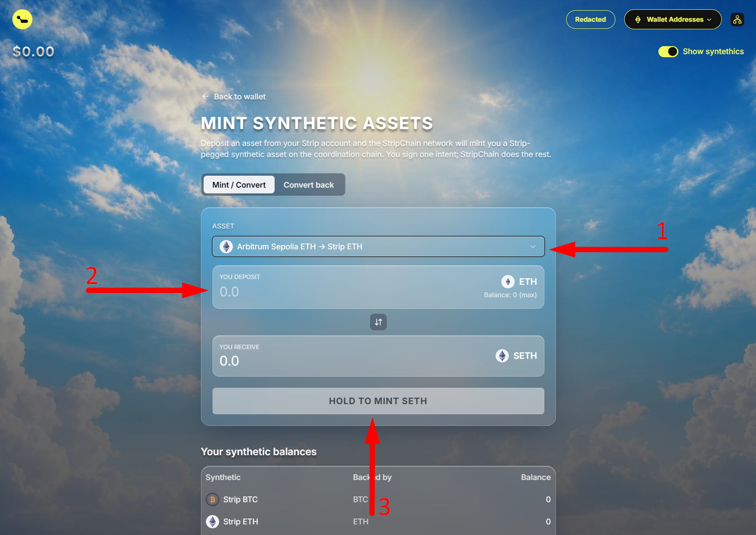Click the Hold to Mint SETH button
756x535 pixels.
tap(378, 401)
